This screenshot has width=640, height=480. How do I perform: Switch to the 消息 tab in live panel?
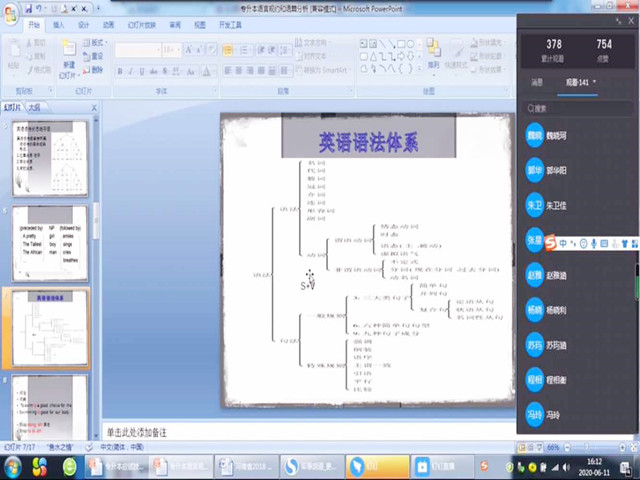536,83
